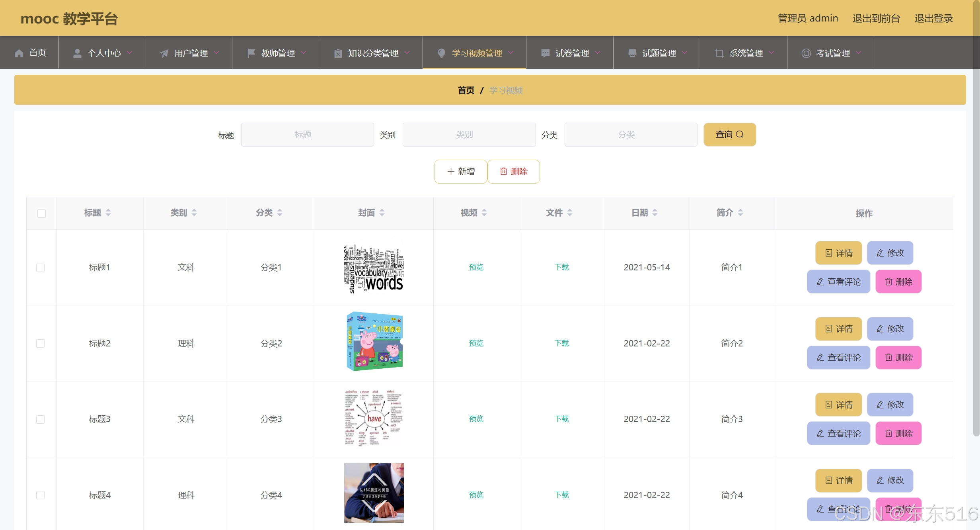Select the checkbox for 标题3 row
980x530 pixels.
point(41,419)
